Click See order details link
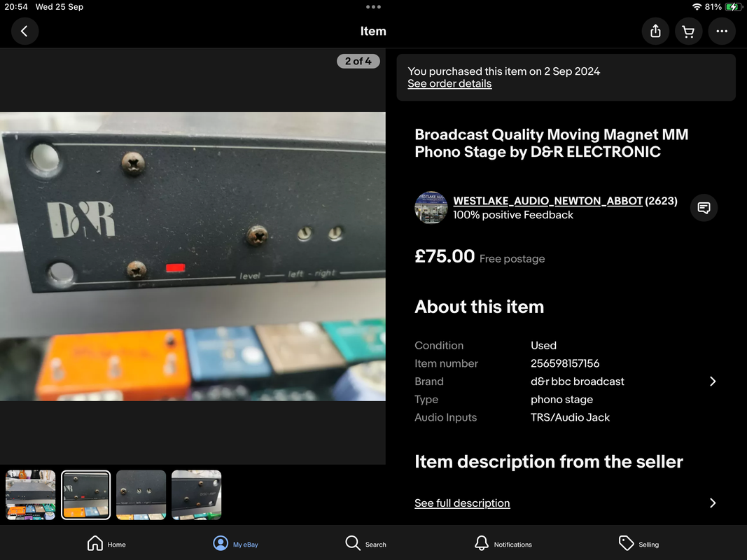The height and width of the screenshot is (560, 747). (x=449, y=84)
